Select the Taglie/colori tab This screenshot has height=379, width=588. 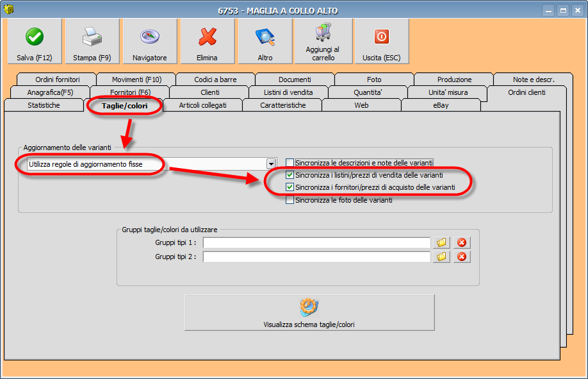click(124, 106)
